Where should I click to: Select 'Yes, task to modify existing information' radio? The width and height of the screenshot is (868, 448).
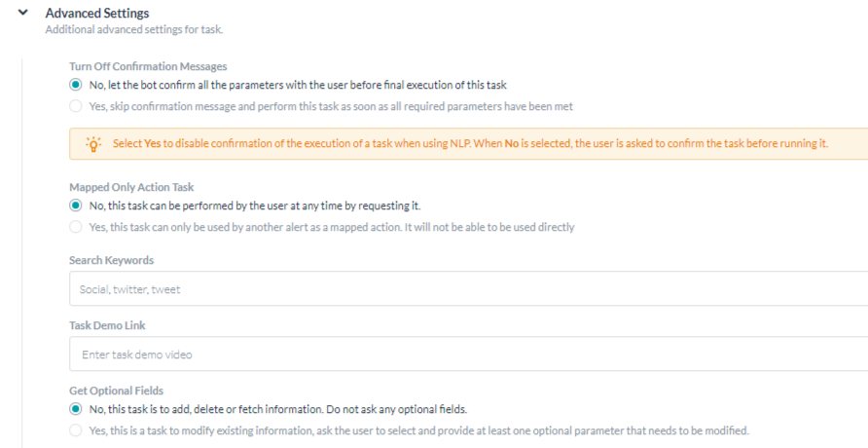pyautogui.click(x=76, y=430)
